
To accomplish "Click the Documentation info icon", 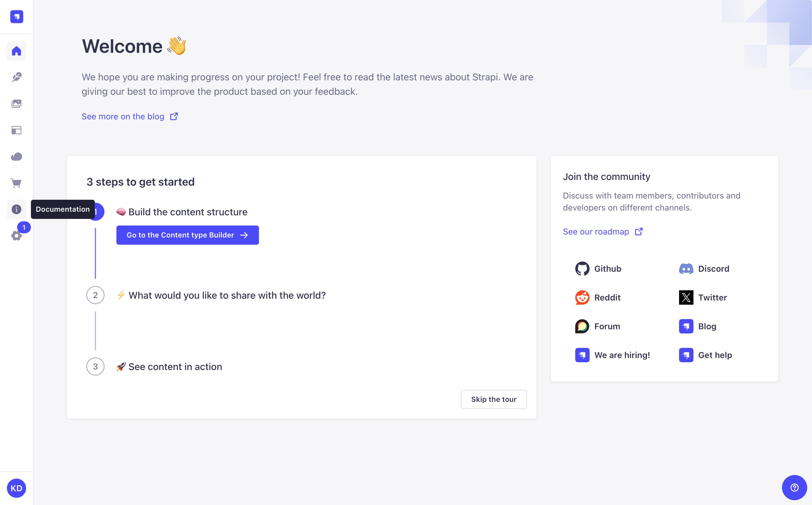I will coord(17,209).
